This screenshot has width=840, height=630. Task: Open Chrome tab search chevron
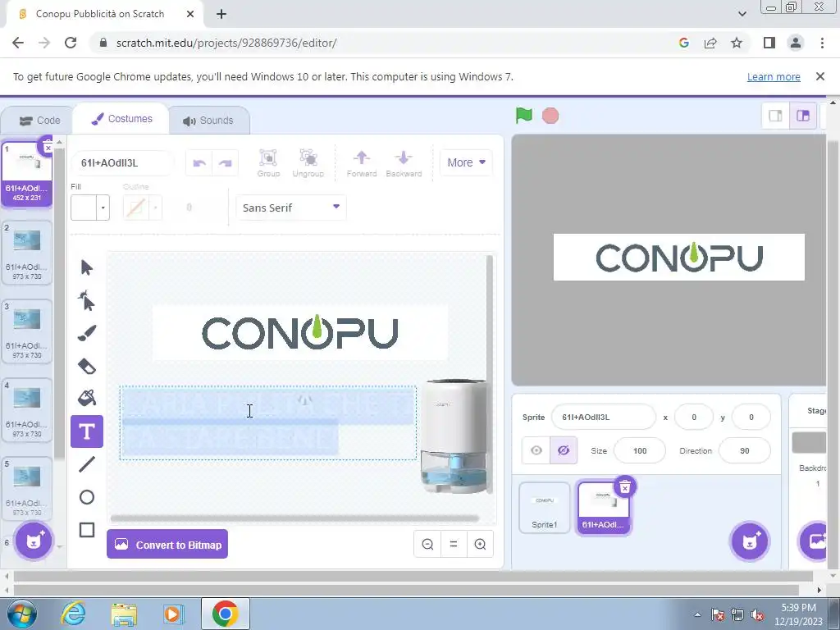[x=742, y=14]
